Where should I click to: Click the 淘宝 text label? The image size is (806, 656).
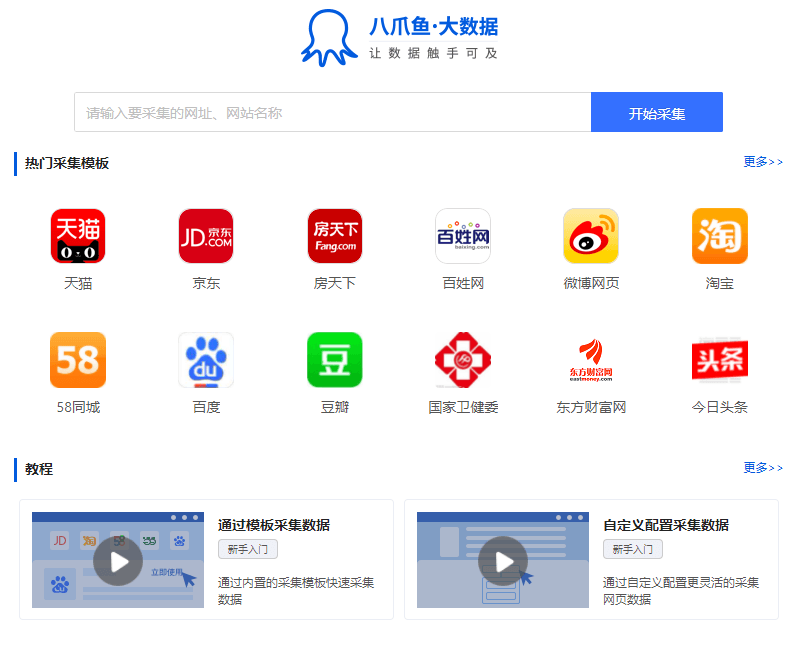(720, 283)
